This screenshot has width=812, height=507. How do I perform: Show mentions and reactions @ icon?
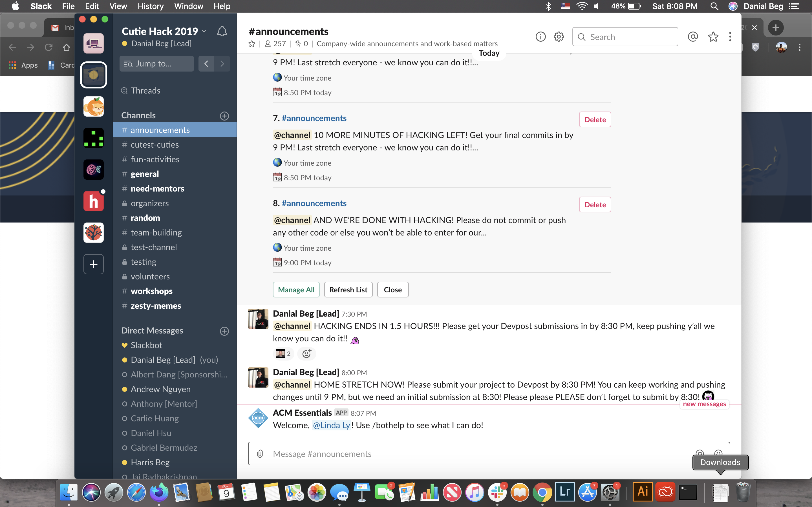pyautogui.click(x=692, y=37)
